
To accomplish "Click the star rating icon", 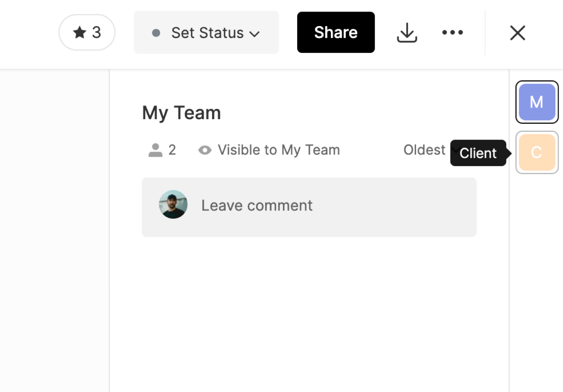I will coord(79,32).
